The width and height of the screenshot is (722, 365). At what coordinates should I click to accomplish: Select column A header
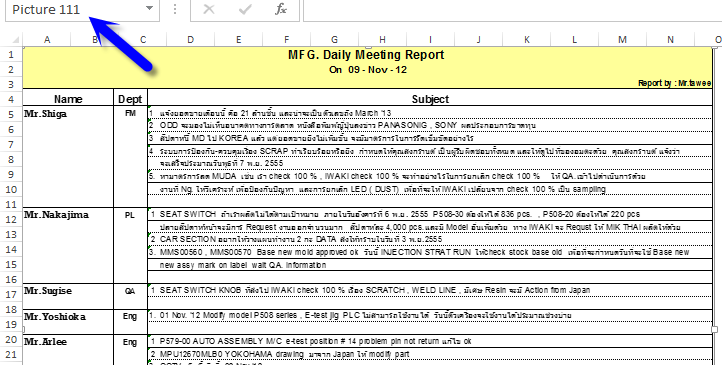click(47, 40)
